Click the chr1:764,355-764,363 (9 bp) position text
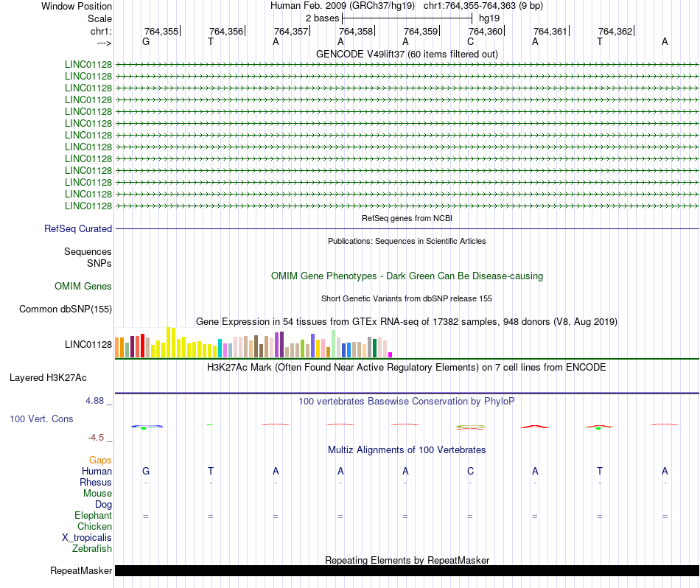 tap(483, 6)
